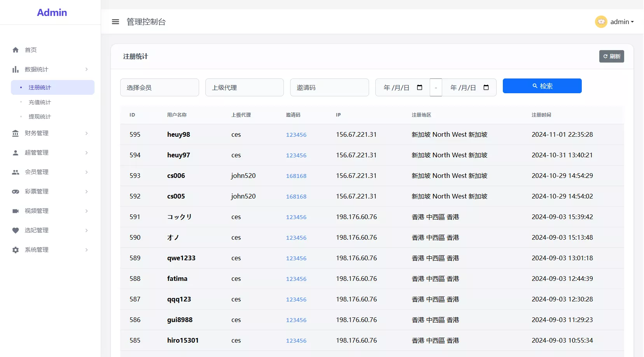This screenshot has height=357, width=644.
Task: Switch to 充值统计 in the sidebar
Action: coord(39,102)
